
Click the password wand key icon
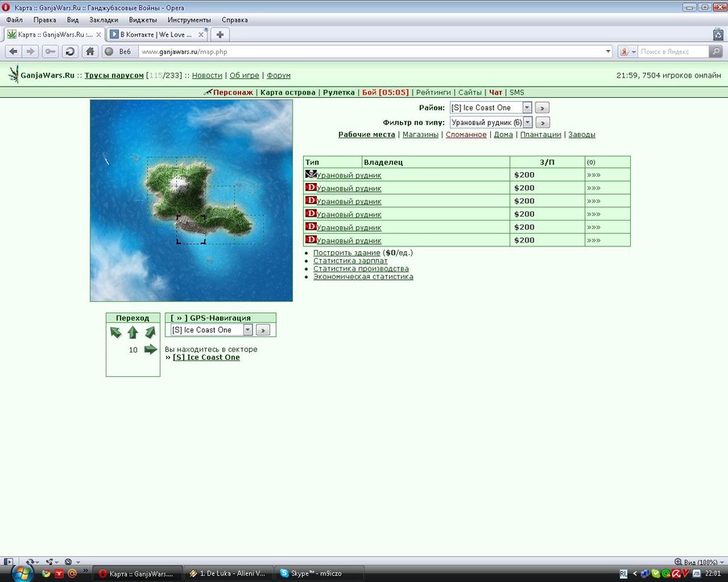pos(50,52)
